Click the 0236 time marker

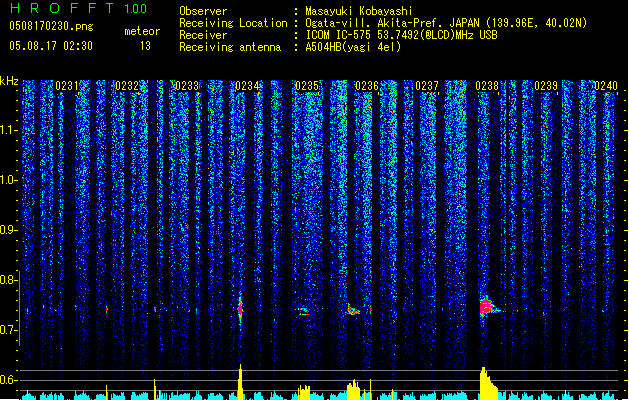(367, 86)
